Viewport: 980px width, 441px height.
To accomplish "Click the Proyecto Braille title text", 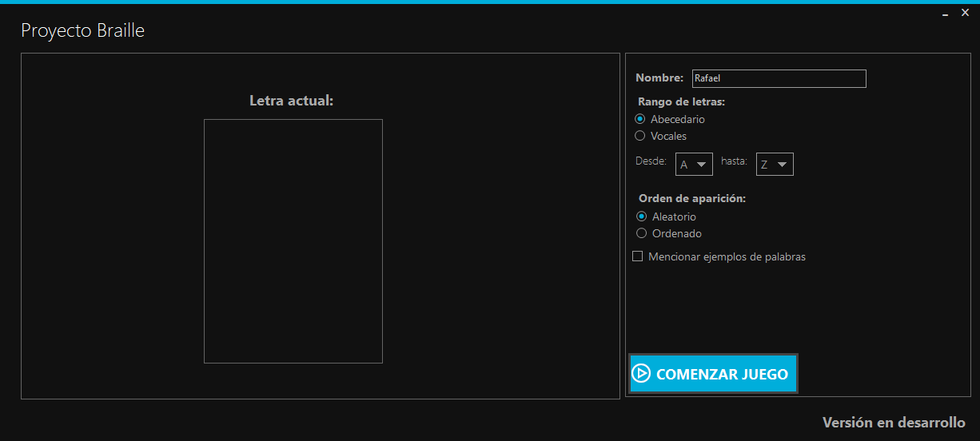I will point(82,31).
